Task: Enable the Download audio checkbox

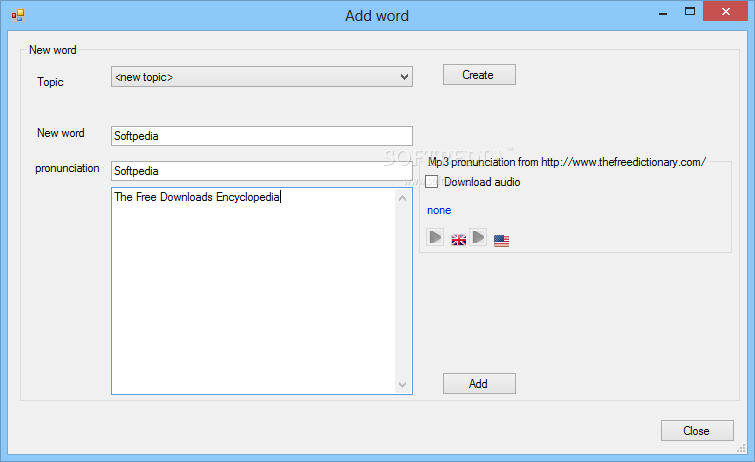Action: (432, 182)
